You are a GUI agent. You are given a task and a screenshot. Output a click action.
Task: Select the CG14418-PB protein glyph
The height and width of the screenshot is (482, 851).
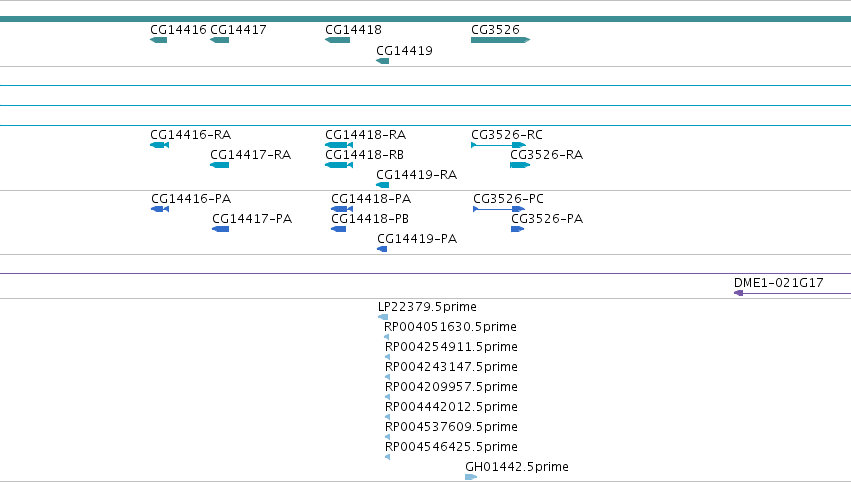coord(339,229)
